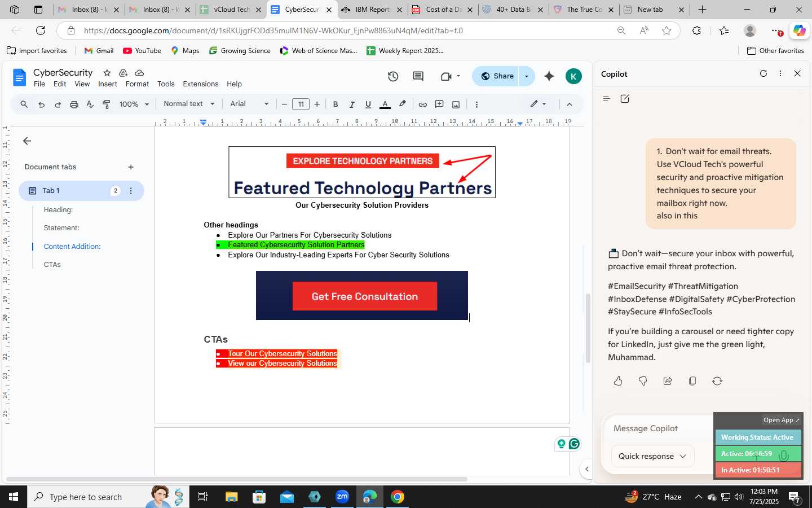
Task: Open Zoom app in taskbar
Action: click(342, 497)
